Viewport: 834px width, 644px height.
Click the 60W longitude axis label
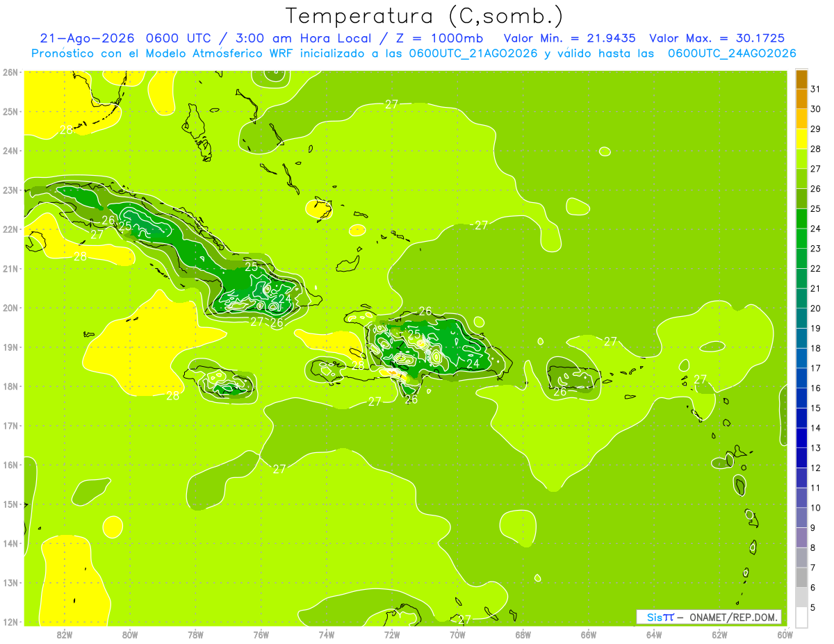click(785, 634)
